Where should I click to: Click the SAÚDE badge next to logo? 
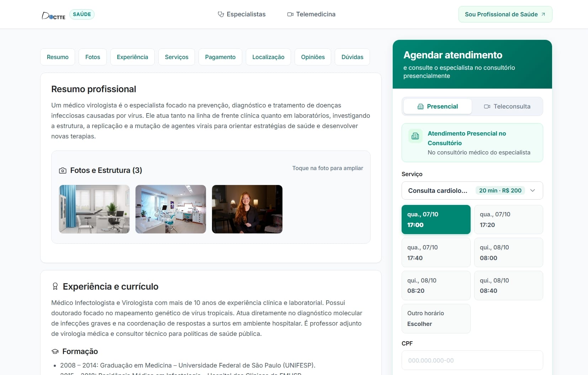click(82, 14)
